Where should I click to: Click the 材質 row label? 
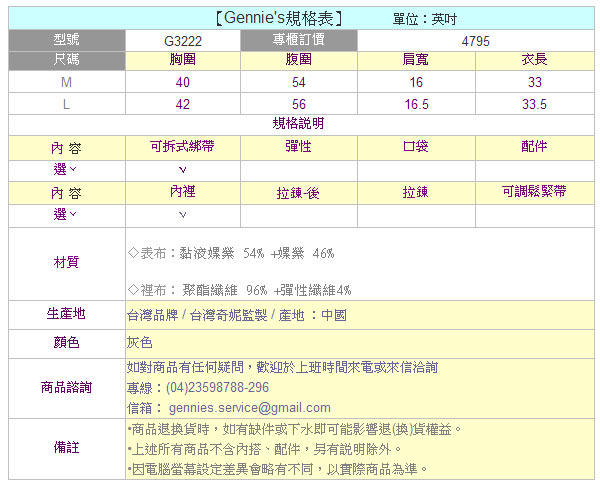click(67, 263)
